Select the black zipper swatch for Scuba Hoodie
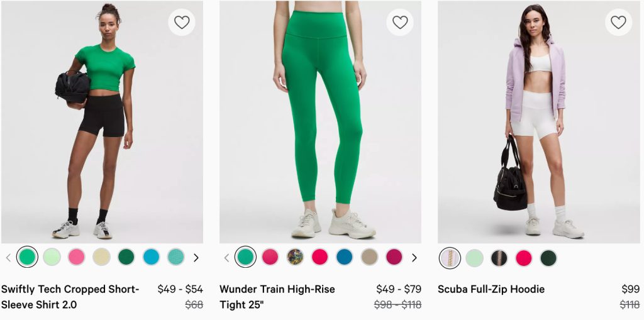 [499, 258]
